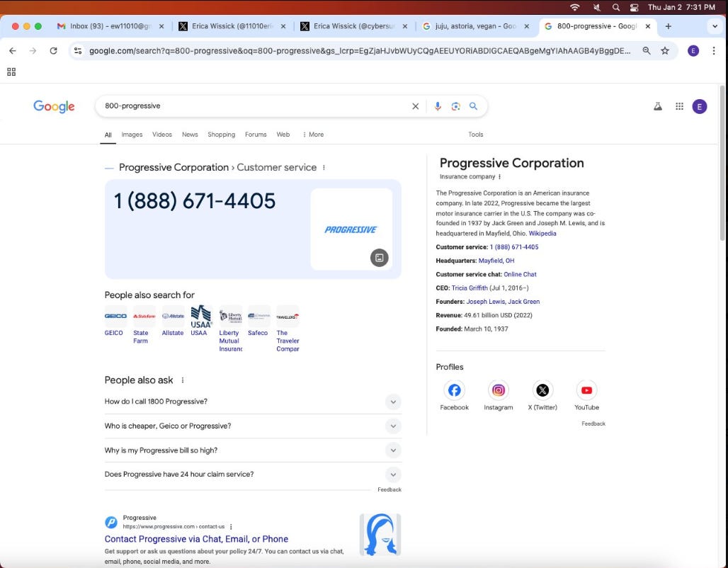Click the Google search input field
Image resolution: width=728 pixels, height=568 pixels.
coord(256,106)
